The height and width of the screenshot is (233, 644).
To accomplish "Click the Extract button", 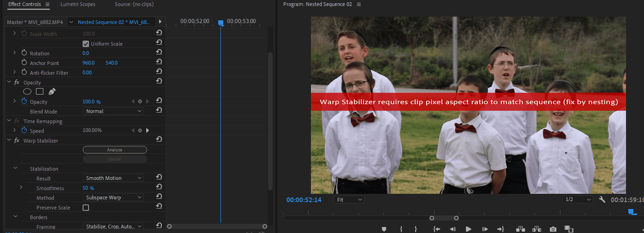I will point(537,229).
